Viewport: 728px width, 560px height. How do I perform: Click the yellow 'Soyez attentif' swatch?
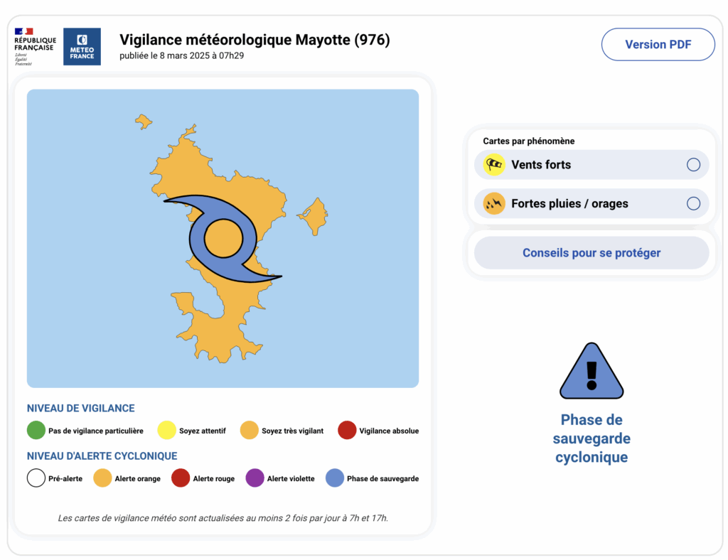167,431
